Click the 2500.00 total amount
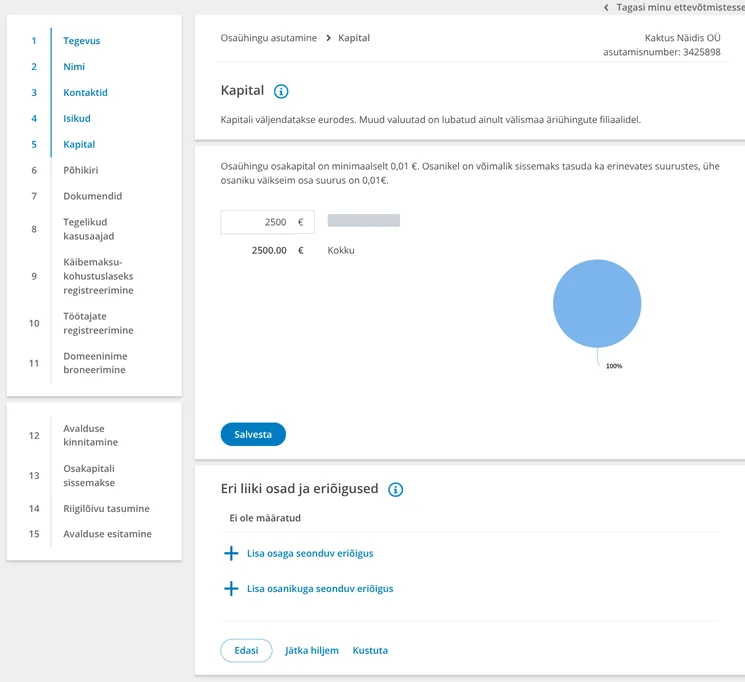This screenshot has width=745, height=682. point(269,250)
